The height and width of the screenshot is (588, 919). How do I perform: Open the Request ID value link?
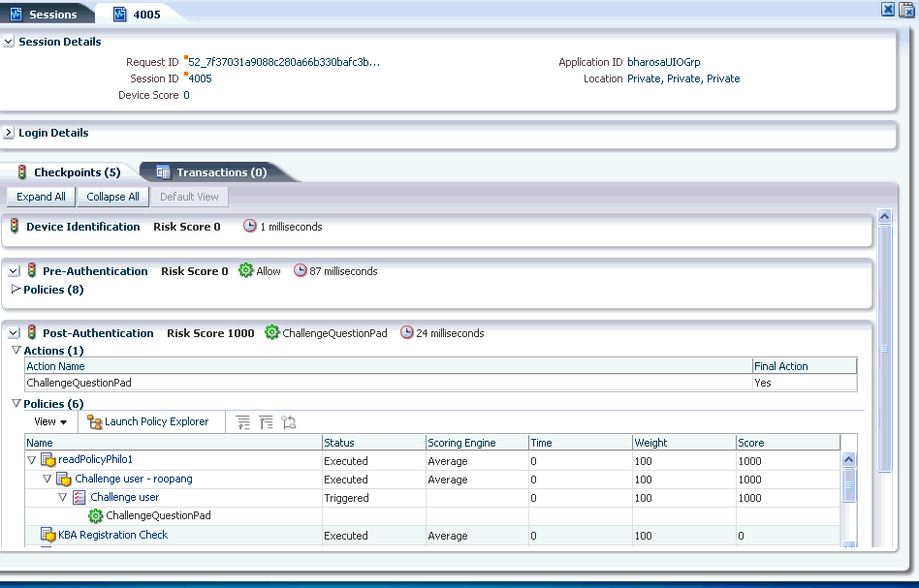pos(284,62)
